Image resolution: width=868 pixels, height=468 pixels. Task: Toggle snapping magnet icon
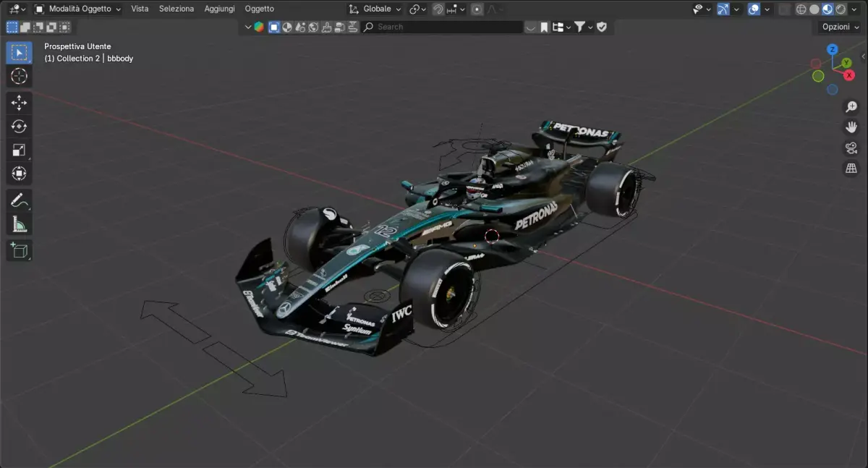tap(438, 9)
